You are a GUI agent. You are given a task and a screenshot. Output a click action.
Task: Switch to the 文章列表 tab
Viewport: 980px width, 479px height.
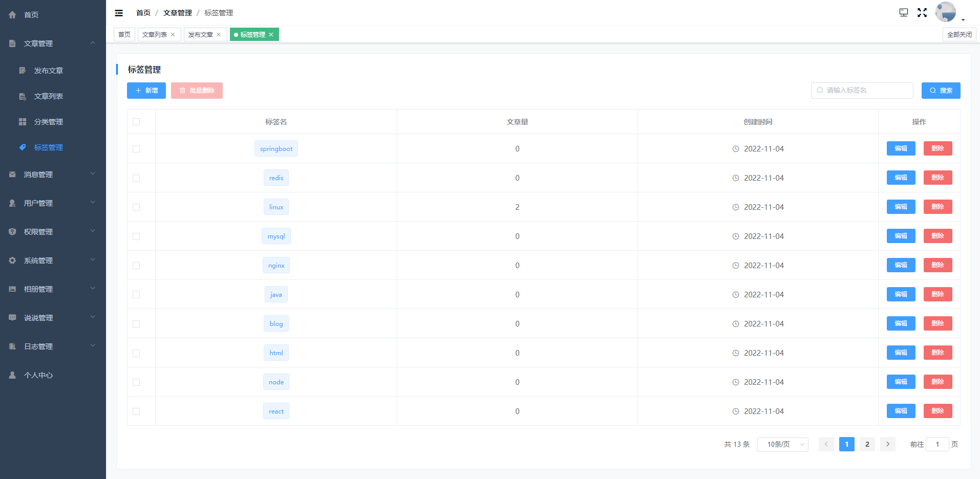(154, 35)
